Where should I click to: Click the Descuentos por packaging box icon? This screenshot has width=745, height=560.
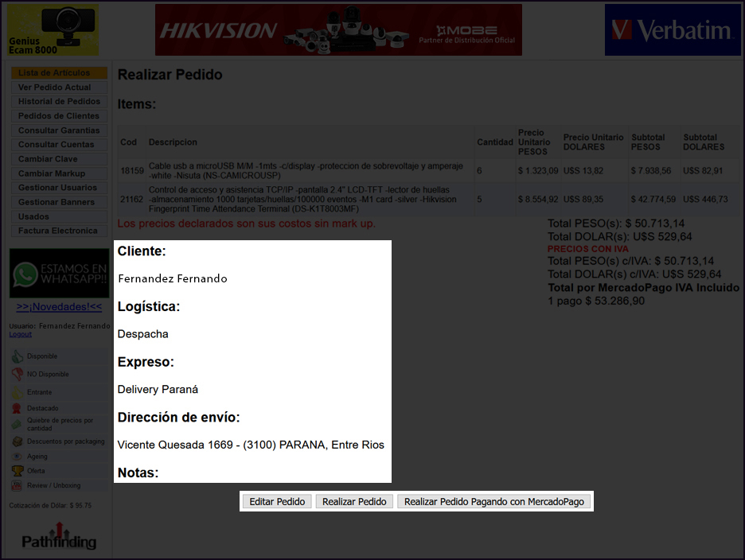tap(18, 441)
